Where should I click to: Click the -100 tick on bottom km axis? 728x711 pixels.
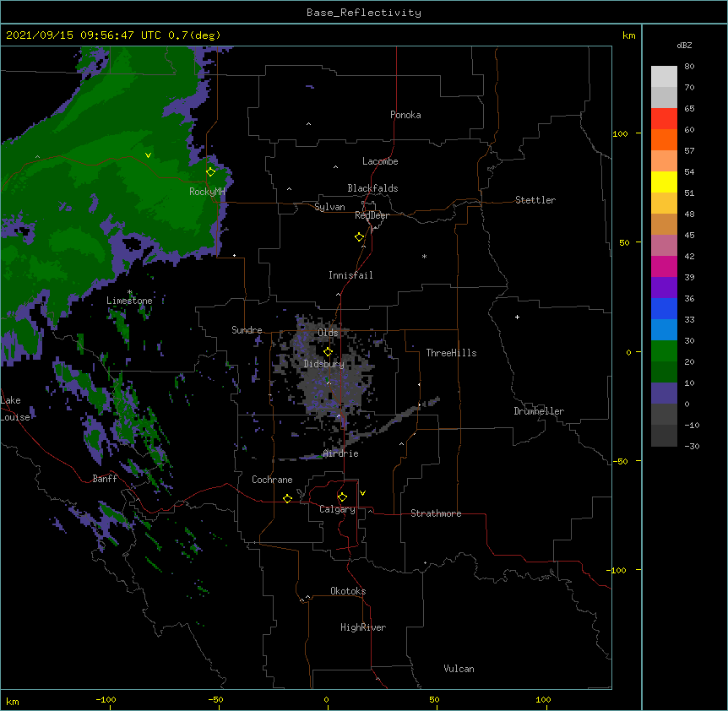[106, 699]
